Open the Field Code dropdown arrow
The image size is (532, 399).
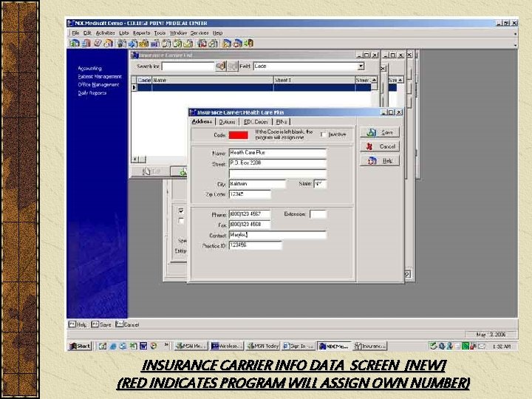[361, 66]
